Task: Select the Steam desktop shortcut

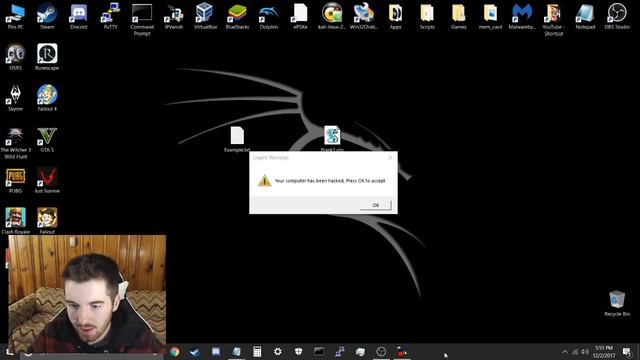Action: [47, 16]
